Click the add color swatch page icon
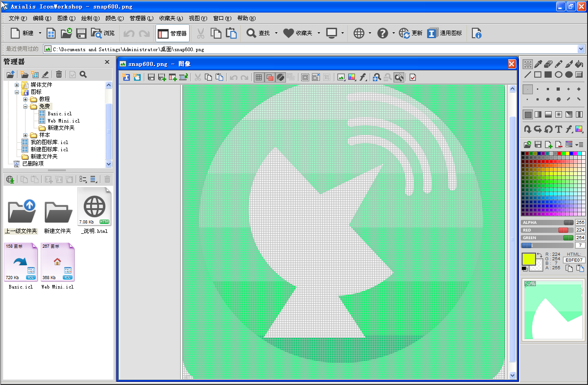Image resolution: width=588 pixels, height=385 pixels. [x=548, y=144]
